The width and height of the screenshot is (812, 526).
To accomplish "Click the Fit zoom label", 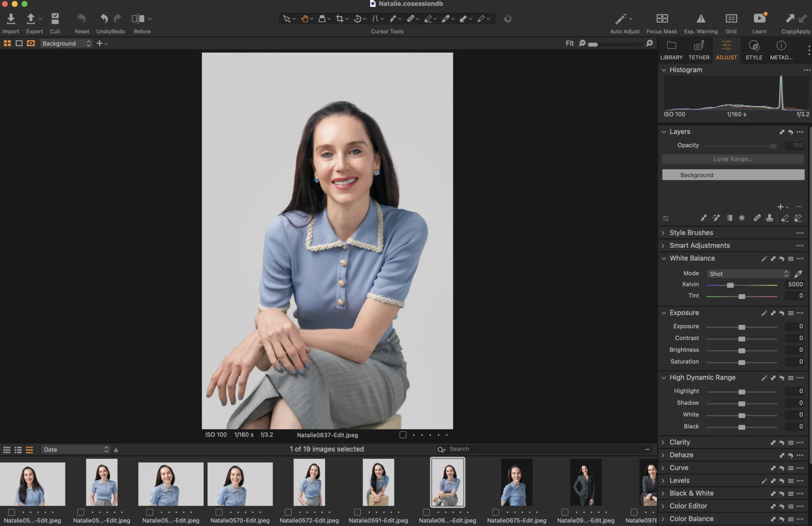I will tap(570, 43).
